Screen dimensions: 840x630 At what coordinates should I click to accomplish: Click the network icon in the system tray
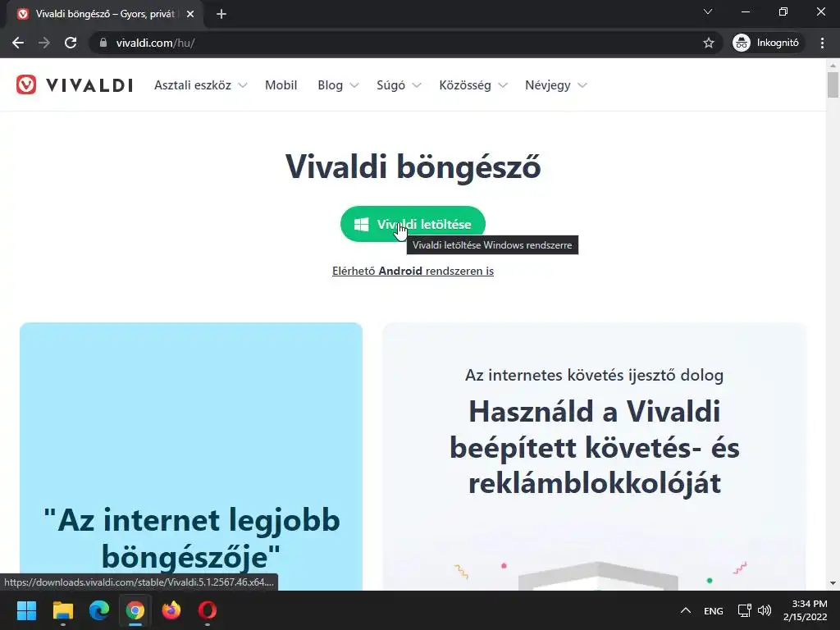[x=744, y=610]
